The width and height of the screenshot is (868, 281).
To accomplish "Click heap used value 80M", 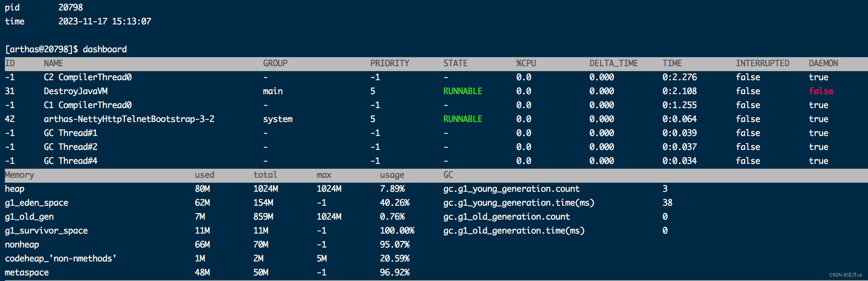I will [202, 189].
